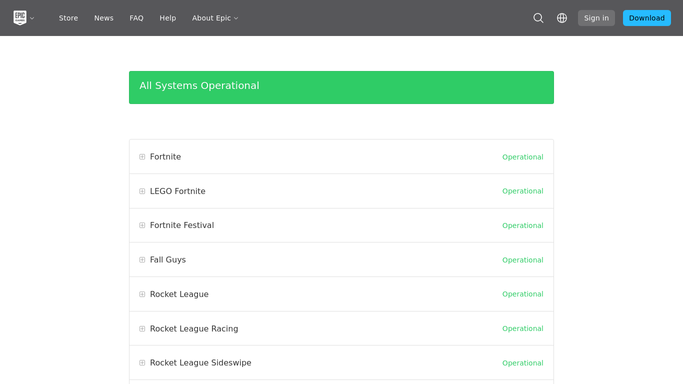The image size is (683, 384).
Task: Open the About Epic dropdown menu
Action: pyautogui.click(x=215, y=18)
